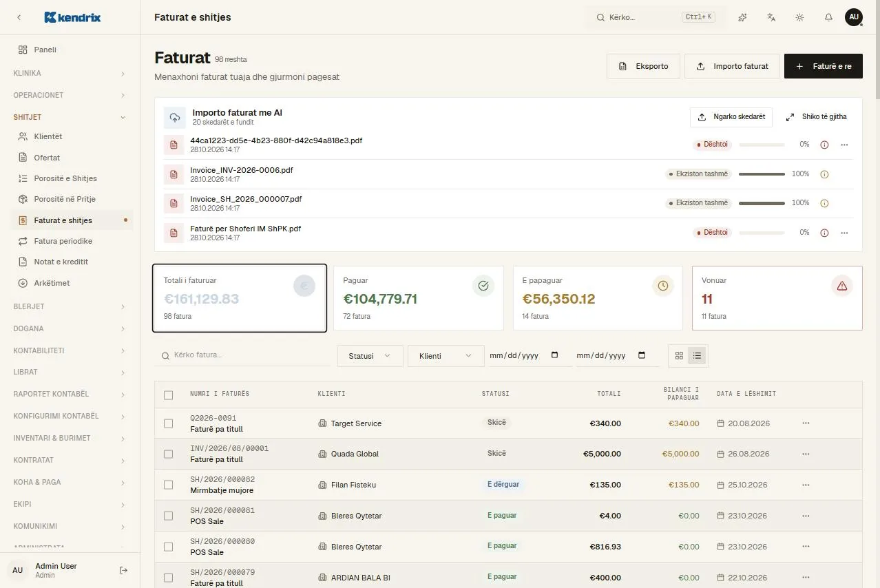The width and height of the screenshot is (880, 588).
Task: Collapse the SHITJET sidebar section
Action: 70,117
